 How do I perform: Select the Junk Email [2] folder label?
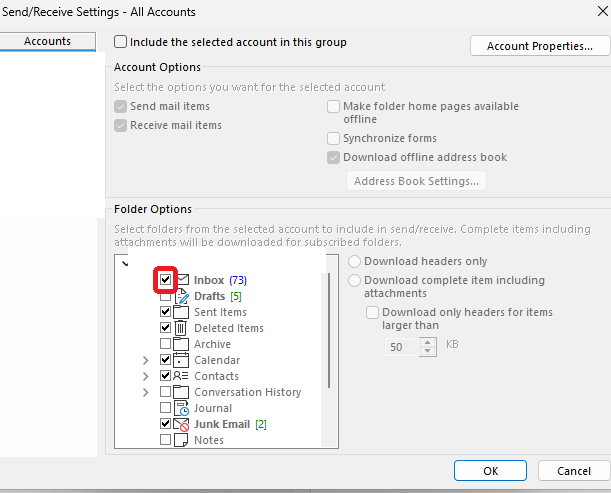[x=230, y=424]
